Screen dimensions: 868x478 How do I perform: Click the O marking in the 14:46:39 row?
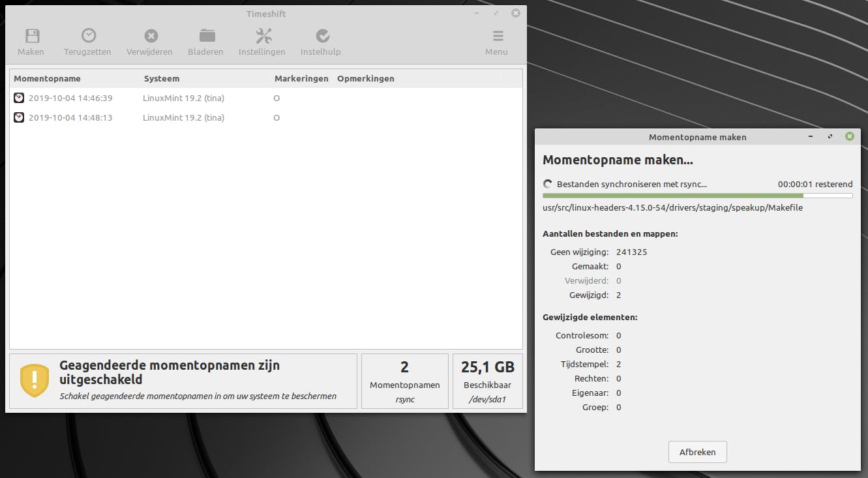pos(277,98)
